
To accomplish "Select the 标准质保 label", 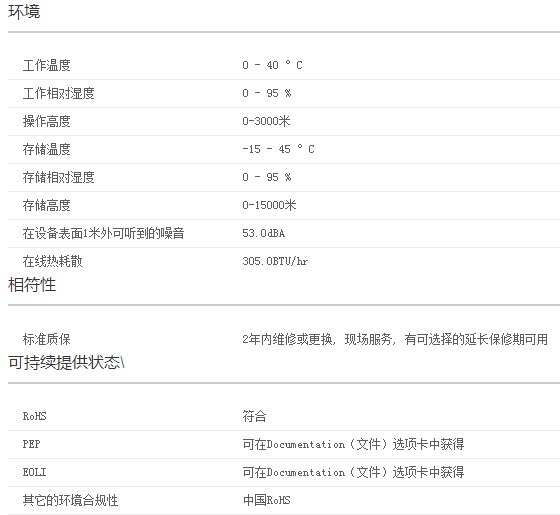I will point(46,339).
